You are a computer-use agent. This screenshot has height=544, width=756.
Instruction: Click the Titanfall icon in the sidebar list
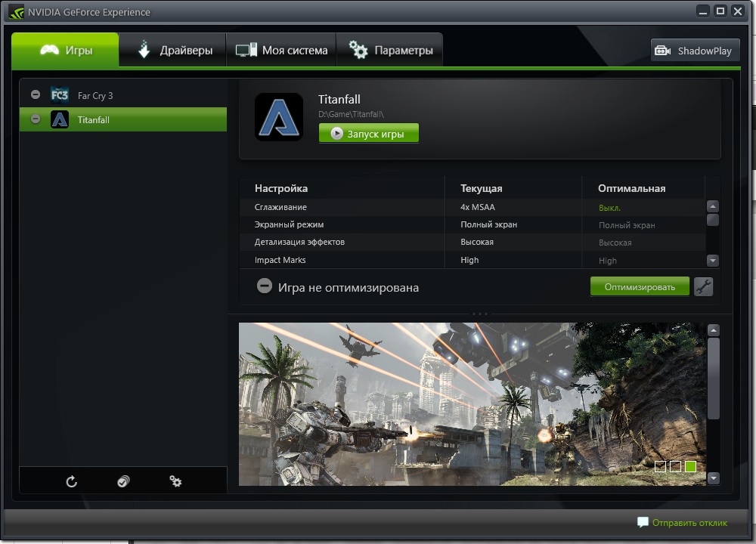[60, 119]
